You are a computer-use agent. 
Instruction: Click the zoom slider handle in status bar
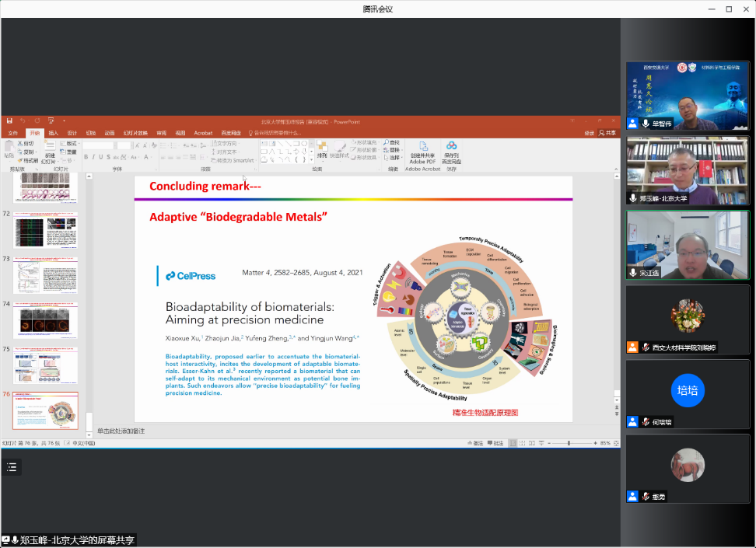pyautogui.click(x=569, y=443)
